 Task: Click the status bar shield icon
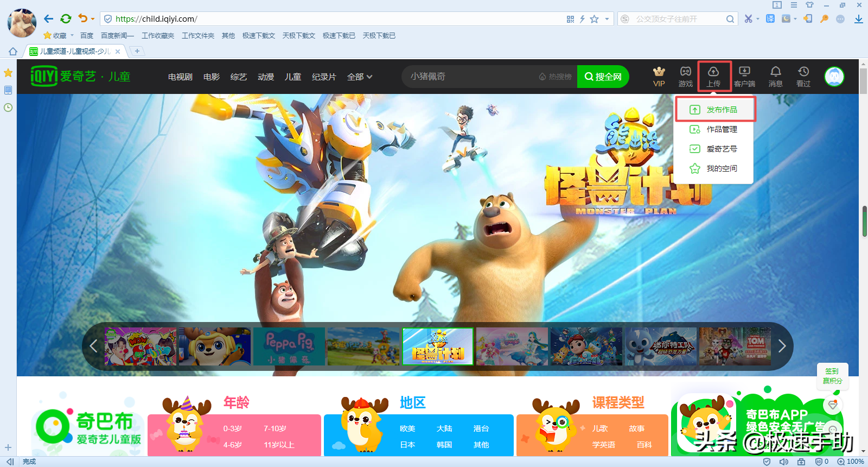(767, 462)
